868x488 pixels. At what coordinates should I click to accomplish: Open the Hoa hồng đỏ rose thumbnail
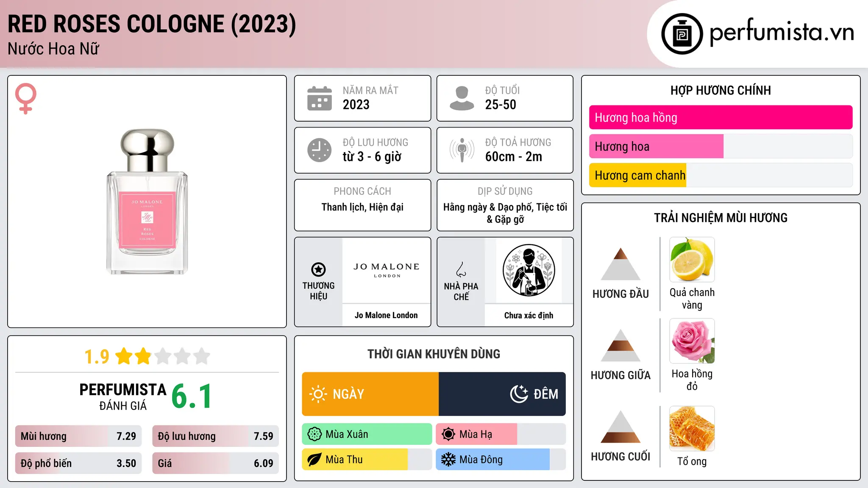[x=692, y=341]
